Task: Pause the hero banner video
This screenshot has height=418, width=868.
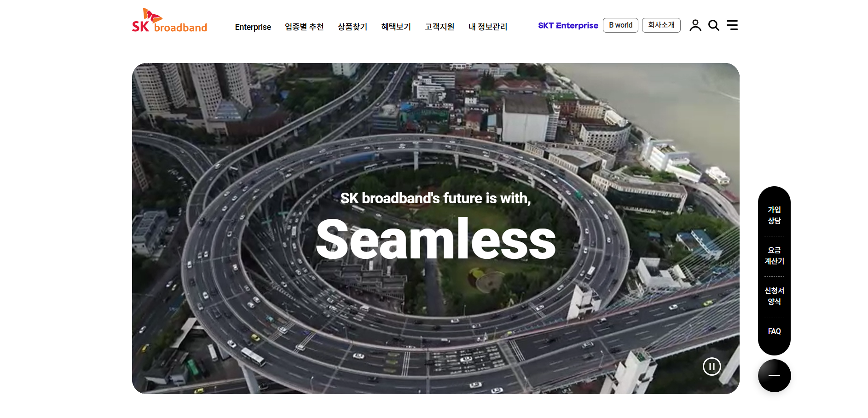Action: [712, 366]
